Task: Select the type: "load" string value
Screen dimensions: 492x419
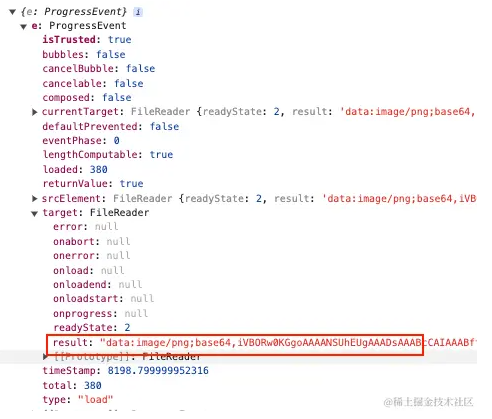Action: coord(95,400)
